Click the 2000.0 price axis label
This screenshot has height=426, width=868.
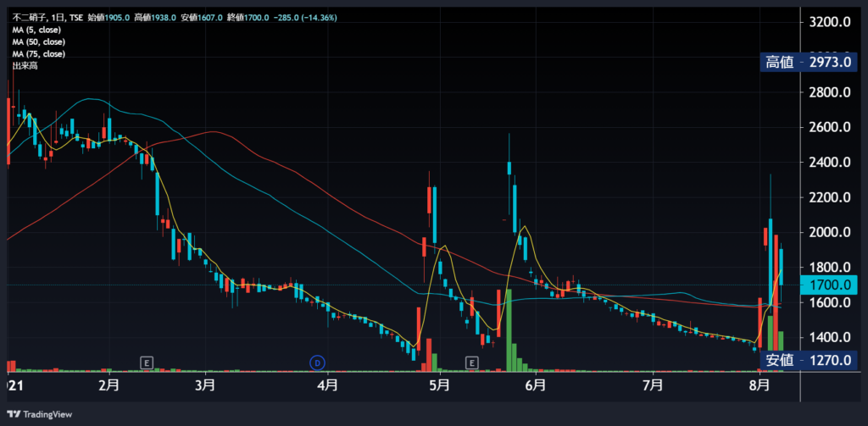(x=829, y=232)
